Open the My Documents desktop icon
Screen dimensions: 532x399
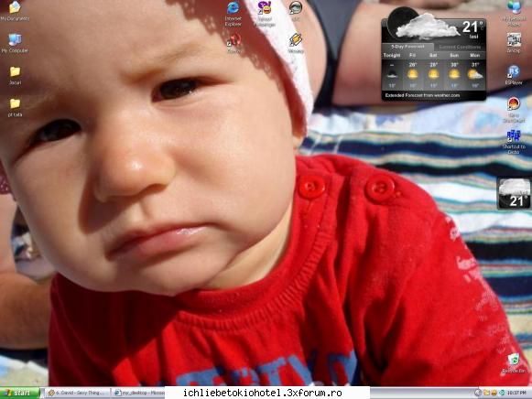(x=15, y=11)
